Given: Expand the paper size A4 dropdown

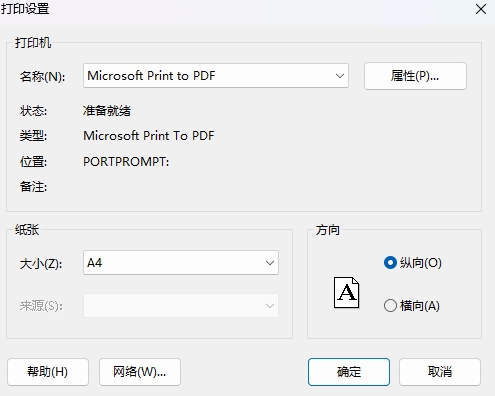Looking at the screenshot, I should click(x=181, y=263).
